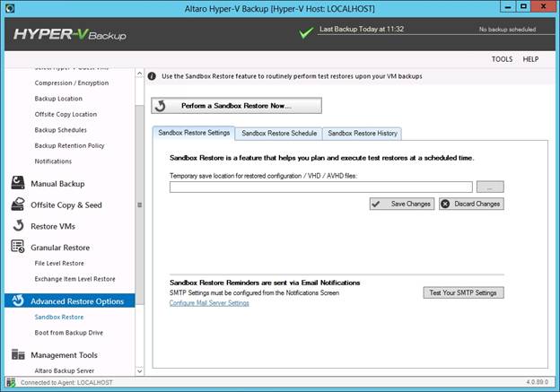Select Backup Schedules in sidebar

click(61, 130)
